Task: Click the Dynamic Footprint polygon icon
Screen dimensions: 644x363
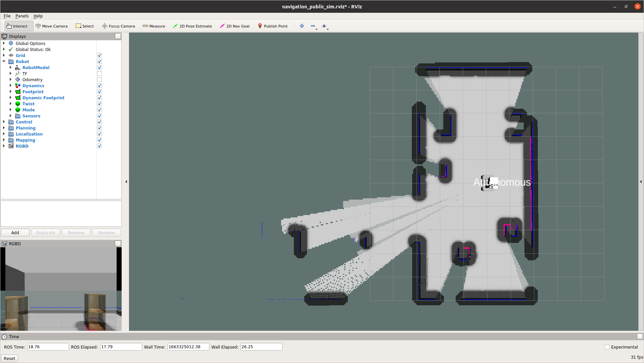Action: (18, 98)
